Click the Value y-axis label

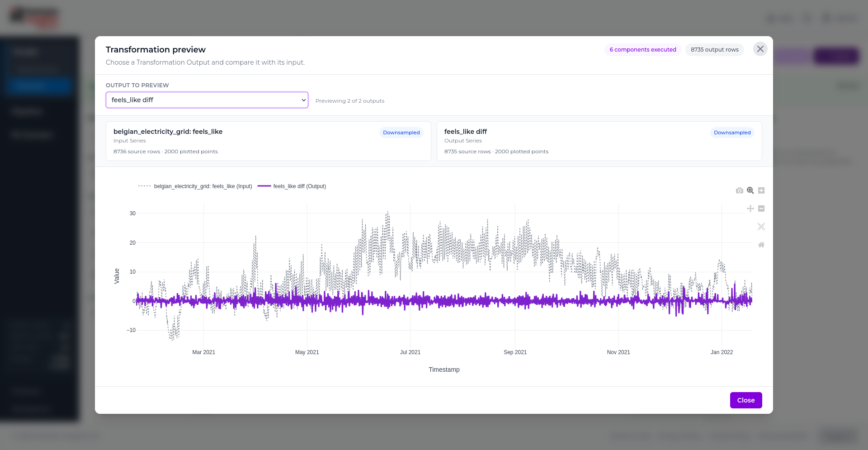coord(117,276)
